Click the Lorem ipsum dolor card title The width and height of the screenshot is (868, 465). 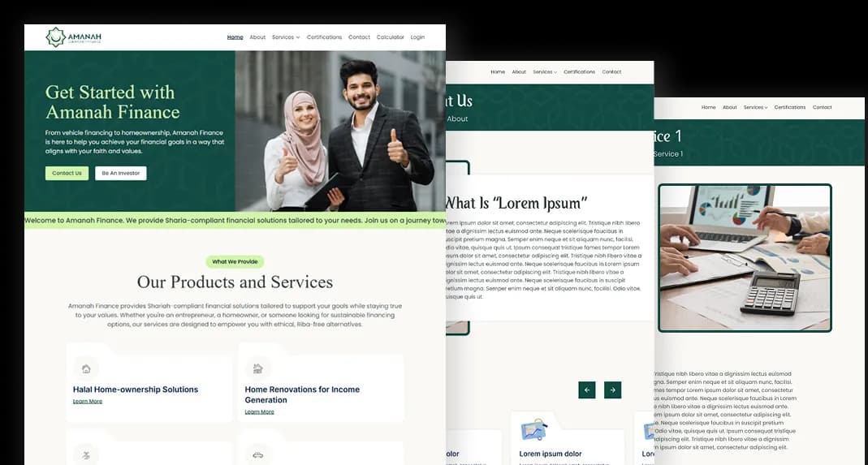(x=551, y=454)
